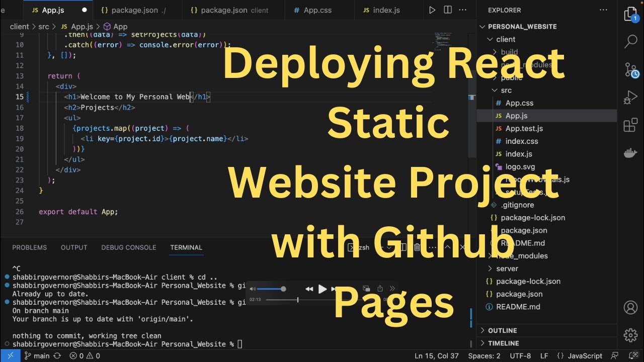Open the Docker view in activity bar
The width and height of the screenshot is (644, 362).
pyautogui.click(x=630, y=153)
